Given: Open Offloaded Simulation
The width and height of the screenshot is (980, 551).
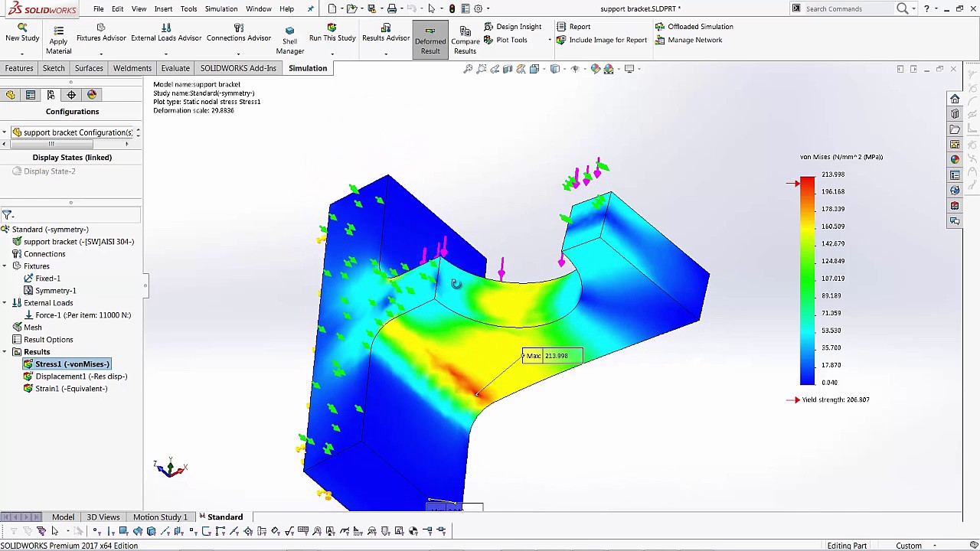Looking at the screenshot, I should [x=694, y=27].
